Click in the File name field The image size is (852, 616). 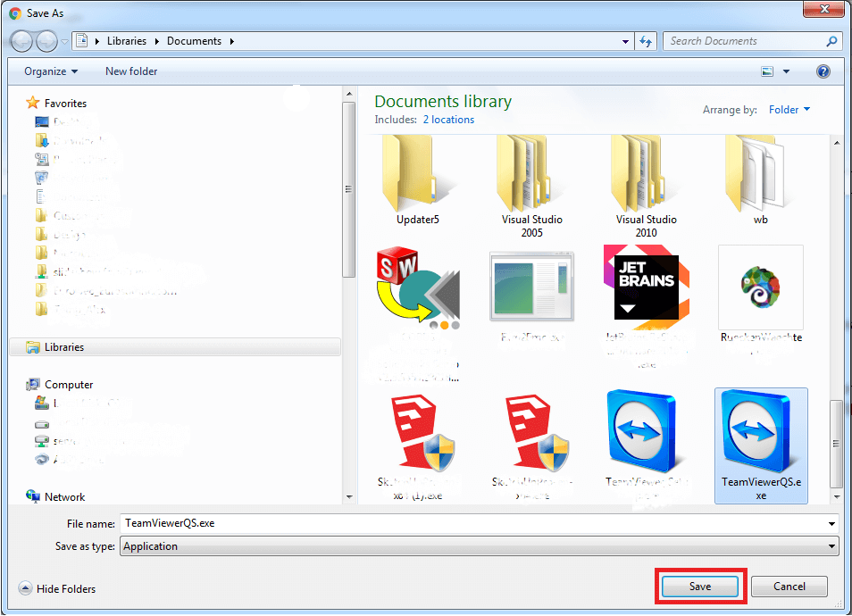click(x=472, y=523)
